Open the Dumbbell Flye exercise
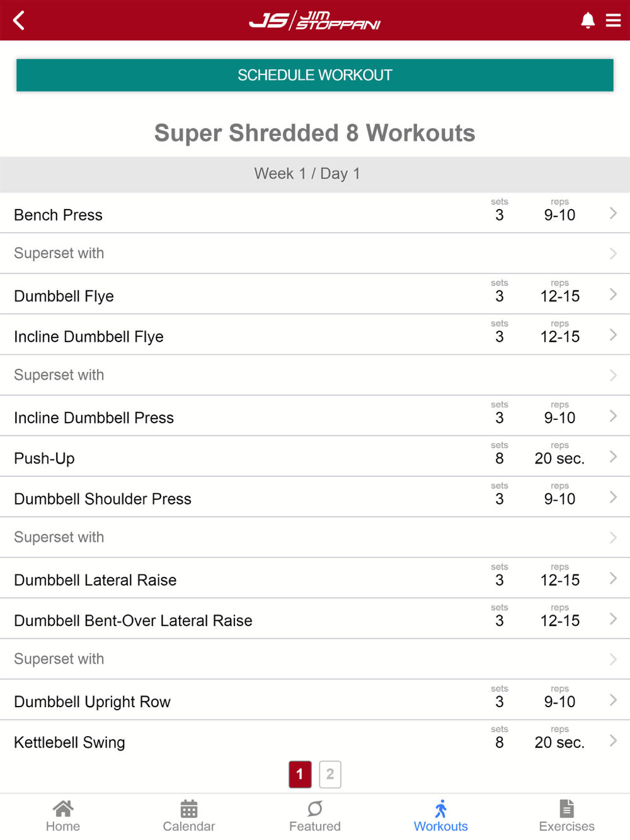630x840 pixels. point(315,294)
